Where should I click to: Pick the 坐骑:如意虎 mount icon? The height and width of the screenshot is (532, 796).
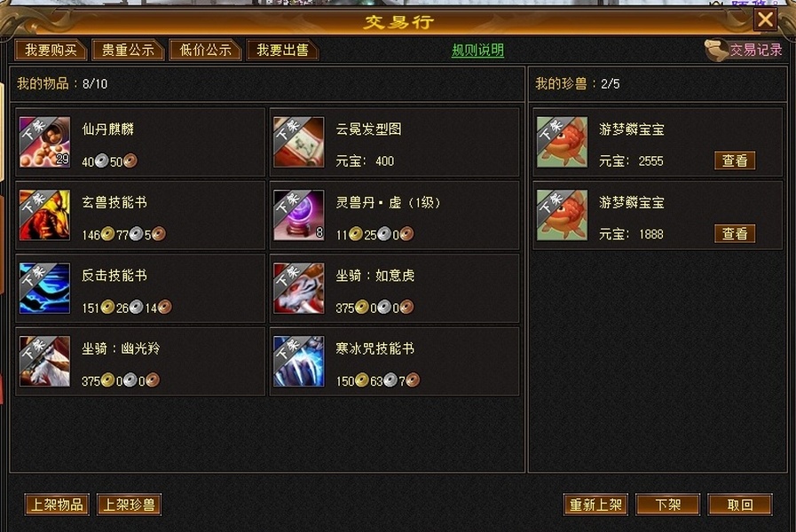pos(298,288)
